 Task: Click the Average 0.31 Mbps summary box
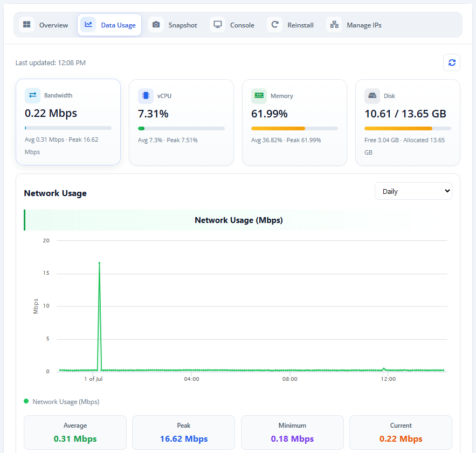tap(75, 433)
